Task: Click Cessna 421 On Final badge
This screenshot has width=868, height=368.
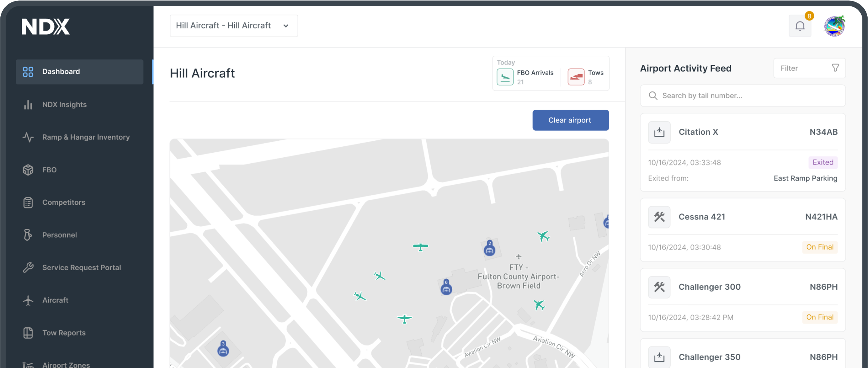Action: (820, 247)
